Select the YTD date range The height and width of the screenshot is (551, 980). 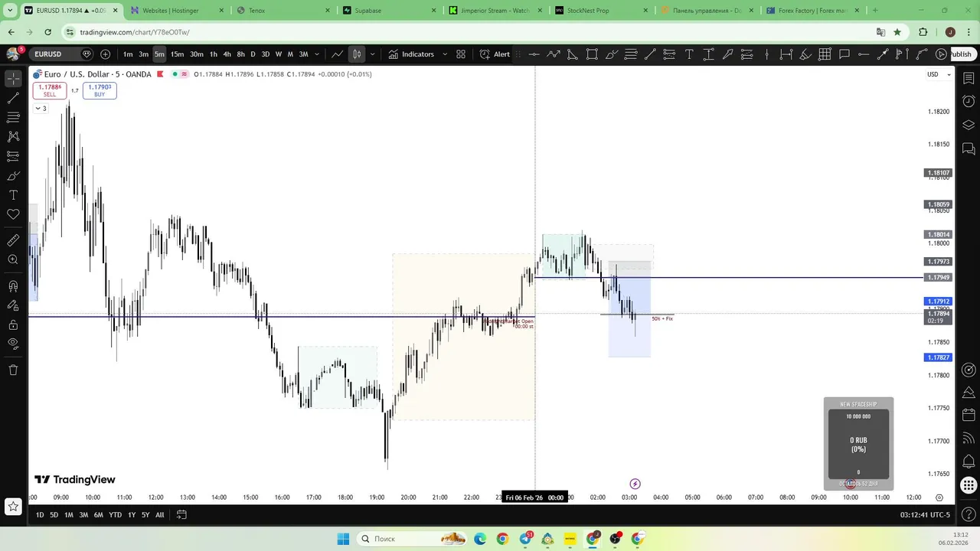[115, 515]
